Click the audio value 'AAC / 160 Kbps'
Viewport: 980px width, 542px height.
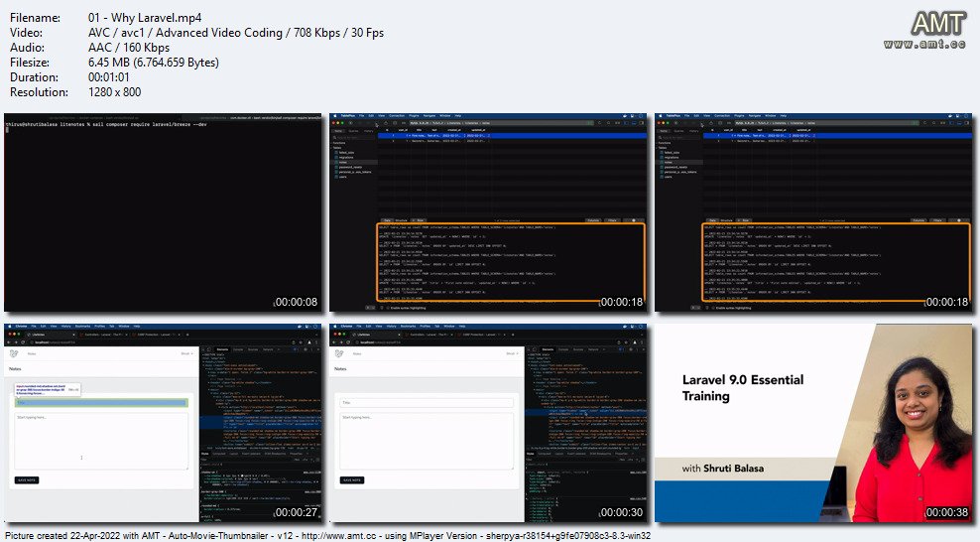(x=129, y=48)
